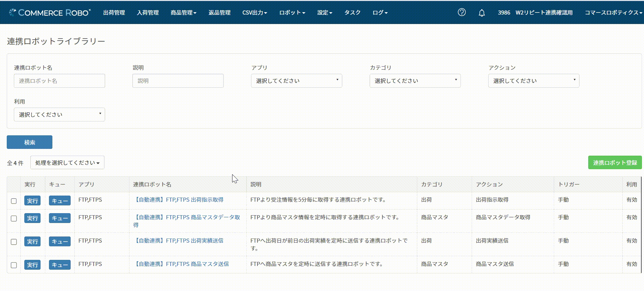The image size is (644, 291).
Task: Run 実行 for 商品マスタデータ取得 robot
Action: pos(32,218)
